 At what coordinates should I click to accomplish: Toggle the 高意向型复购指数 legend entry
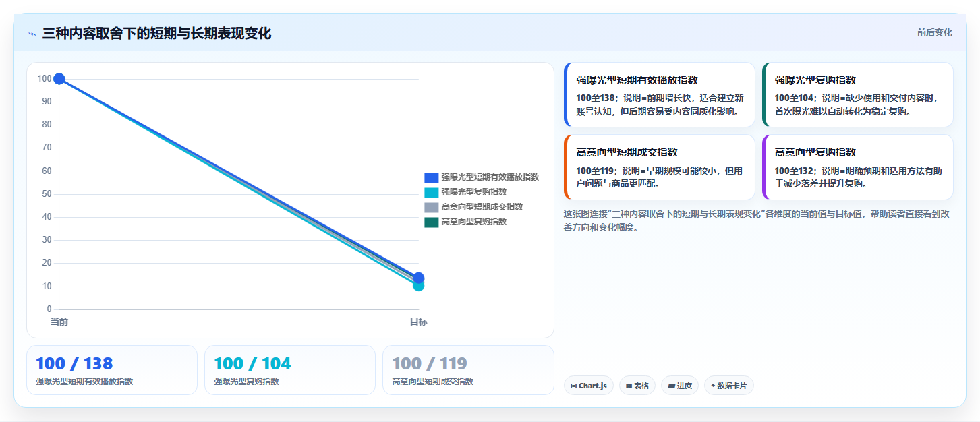click(x=465, y=222)
